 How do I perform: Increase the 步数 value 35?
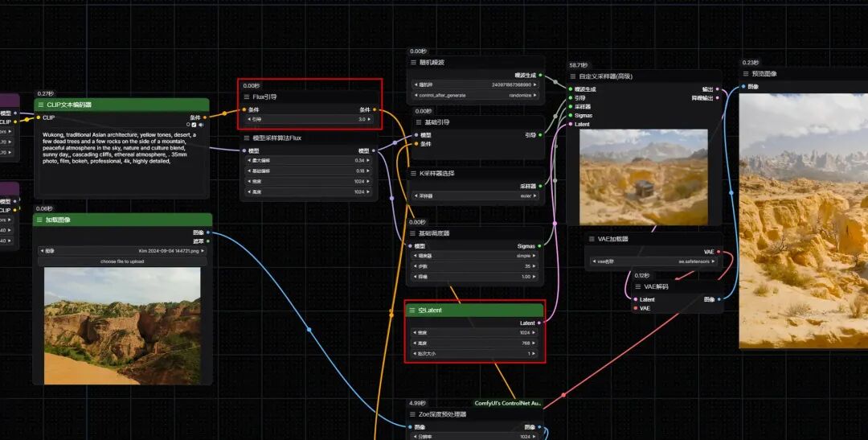[x=534, y=266]
